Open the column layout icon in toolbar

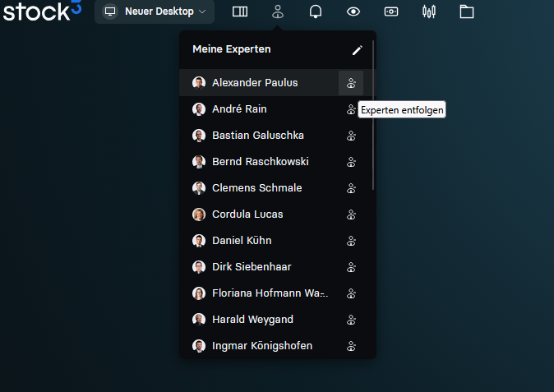tap(240, 12)
